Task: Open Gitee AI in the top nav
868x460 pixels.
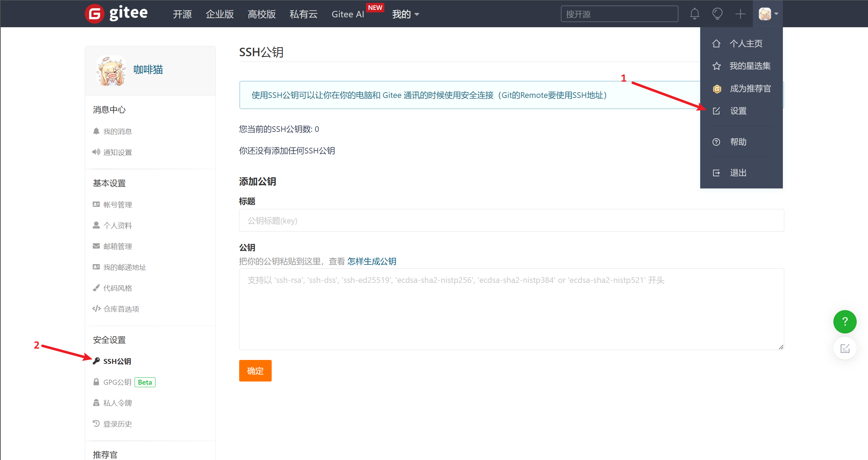Action: point(348,14)
